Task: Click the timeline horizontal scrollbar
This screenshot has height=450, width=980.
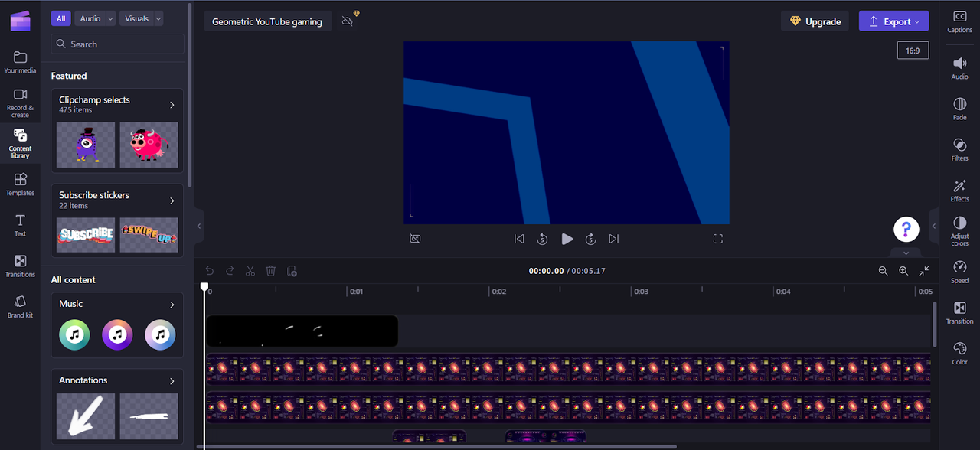Action: coord(437,447)
